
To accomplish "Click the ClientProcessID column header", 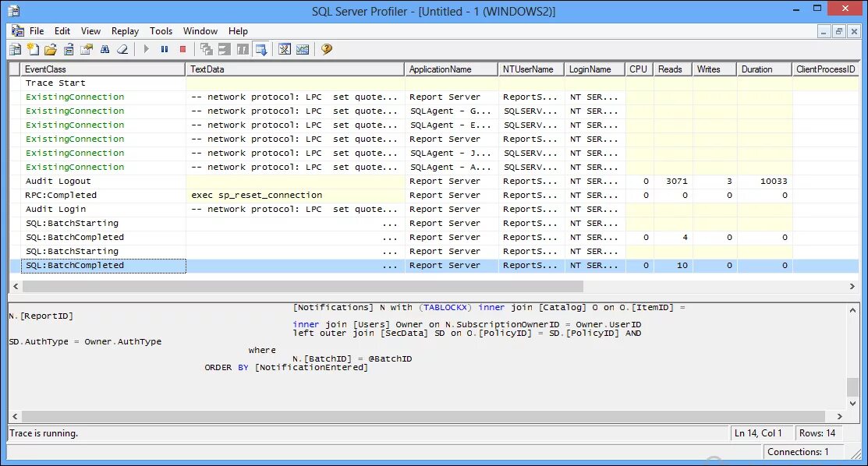I will pos(825,69).
